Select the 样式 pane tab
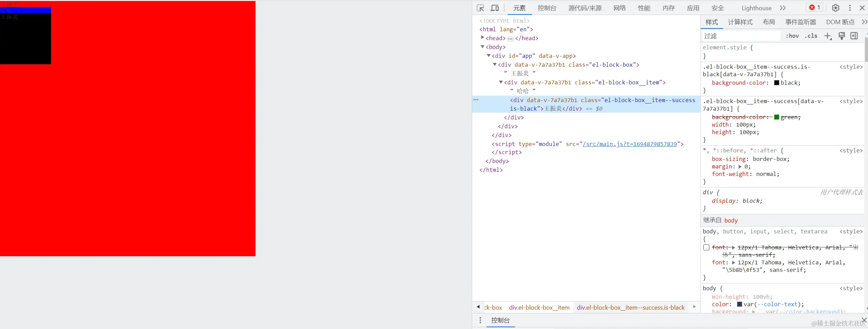This screenshot has height=329, width=868. tap(712, 22)
